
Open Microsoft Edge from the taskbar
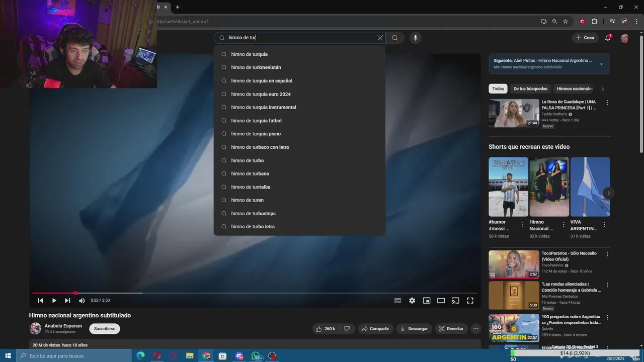pos(140,355)
